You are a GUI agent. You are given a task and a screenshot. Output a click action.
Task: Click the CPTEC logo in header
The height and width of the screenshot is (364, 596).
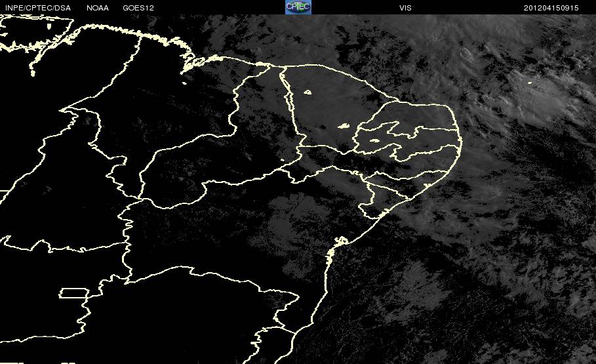coord(298,7)
